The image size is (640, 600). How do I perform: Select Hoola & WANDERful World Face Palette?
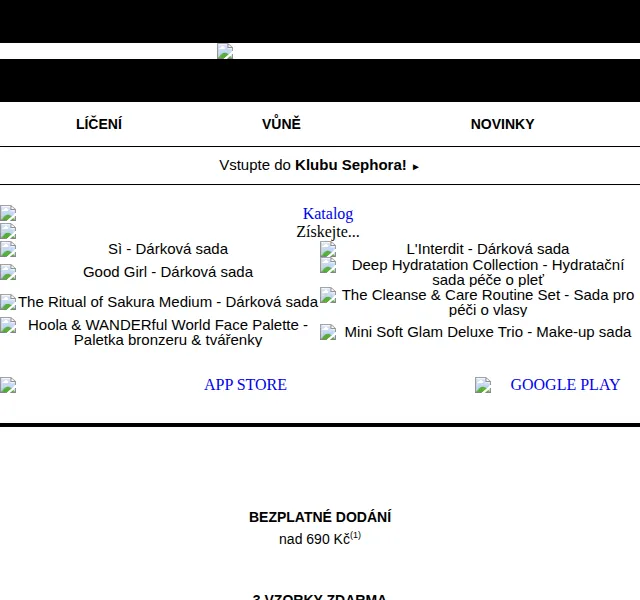[168, 332]
